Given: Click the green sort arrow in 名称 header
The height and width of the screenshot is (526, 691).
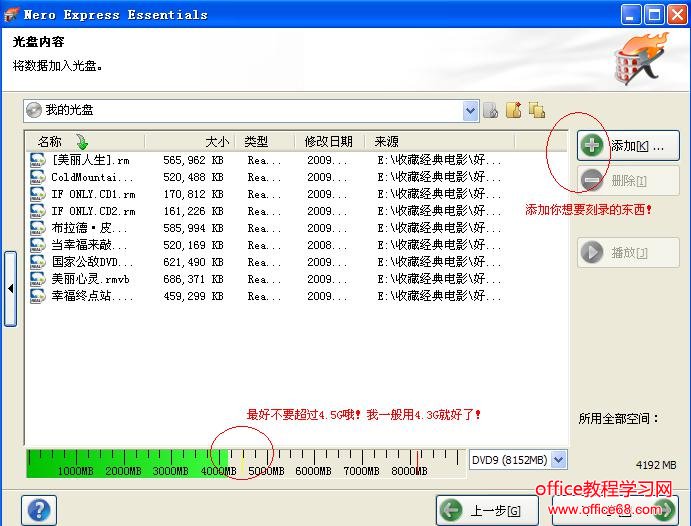Looking at the screenshot, I should pyautogui.click(x=82, y=142).
